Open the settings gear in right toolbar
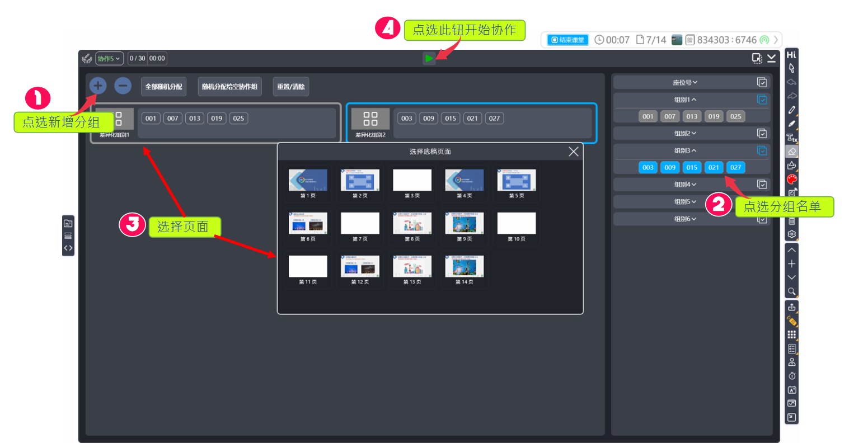 click(x=791, y=234)
